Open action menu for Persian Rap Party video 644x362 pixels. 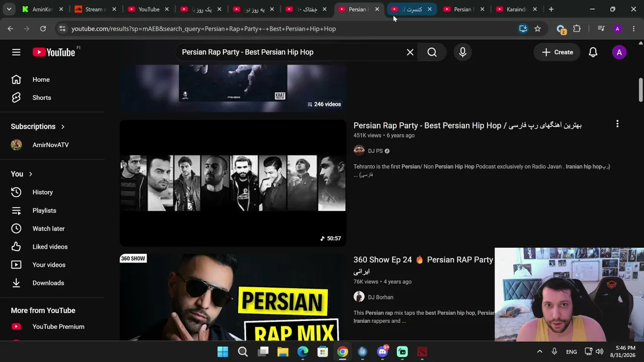617,124
